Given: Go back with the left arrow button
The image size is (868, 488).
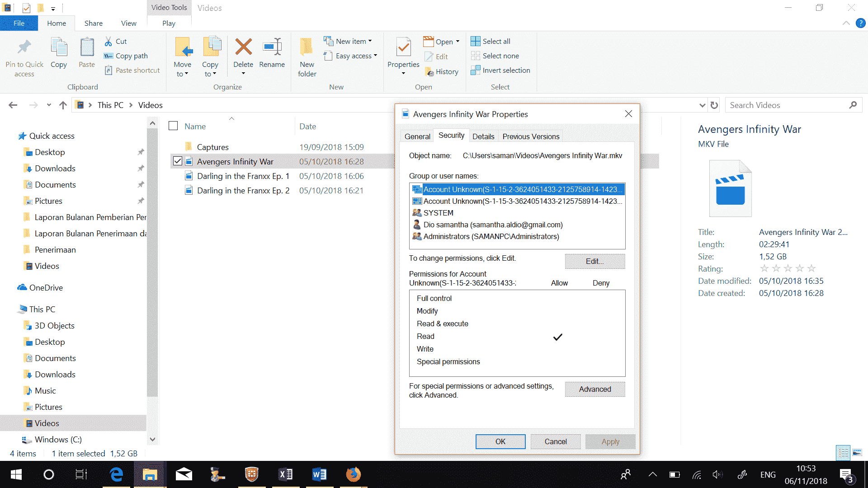Looking at the screenshot, I should coord(13,105).
